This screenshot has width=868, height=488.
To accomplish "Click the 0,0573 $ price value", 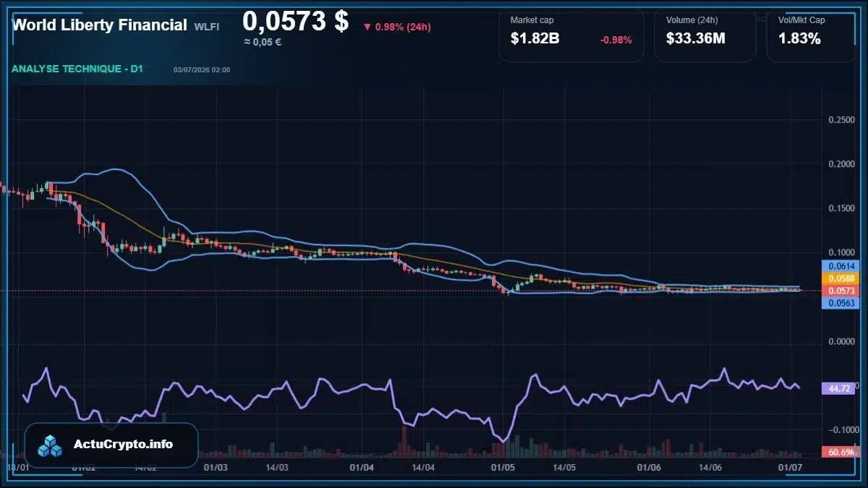I will point(295,21).
